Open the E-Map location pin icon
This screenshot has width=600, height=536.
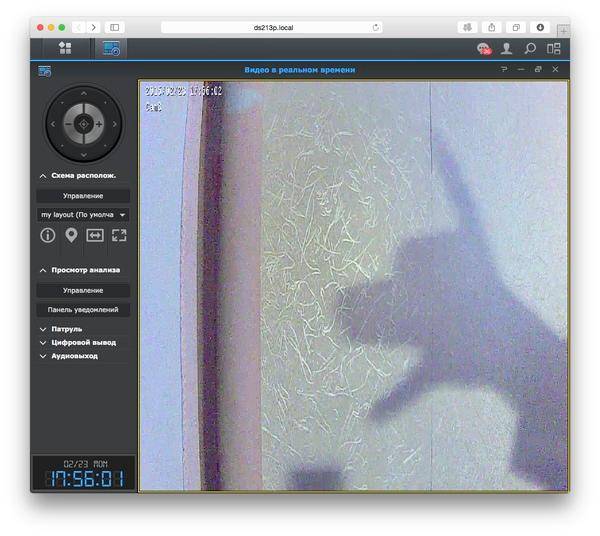coord(71,235)
